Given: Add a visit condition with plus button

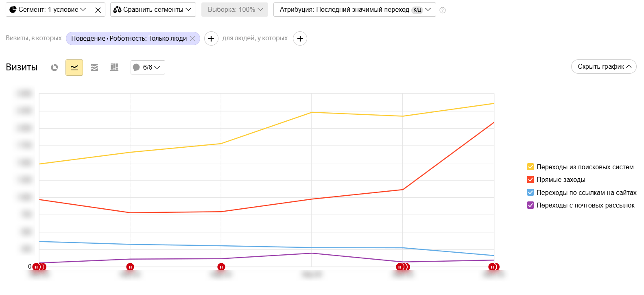Looking at the screenshot, I should tap(211, 39).
